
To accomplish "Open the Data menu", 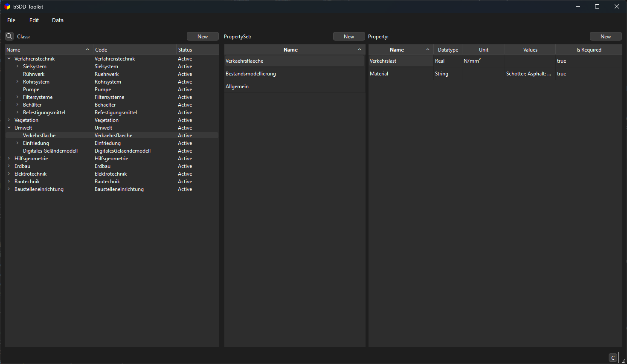I will [x=58, y=20].
